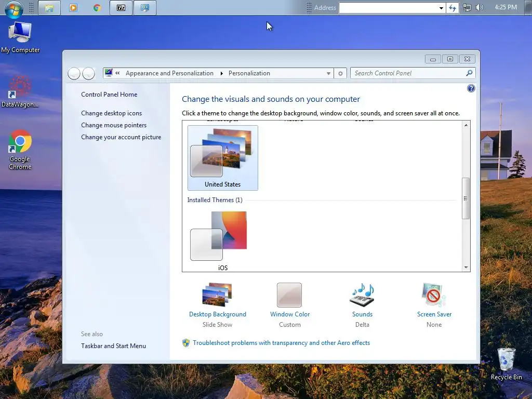Open the Chrome taskbar icon
This screenshot has width=532, height=399.
(97, 8)
